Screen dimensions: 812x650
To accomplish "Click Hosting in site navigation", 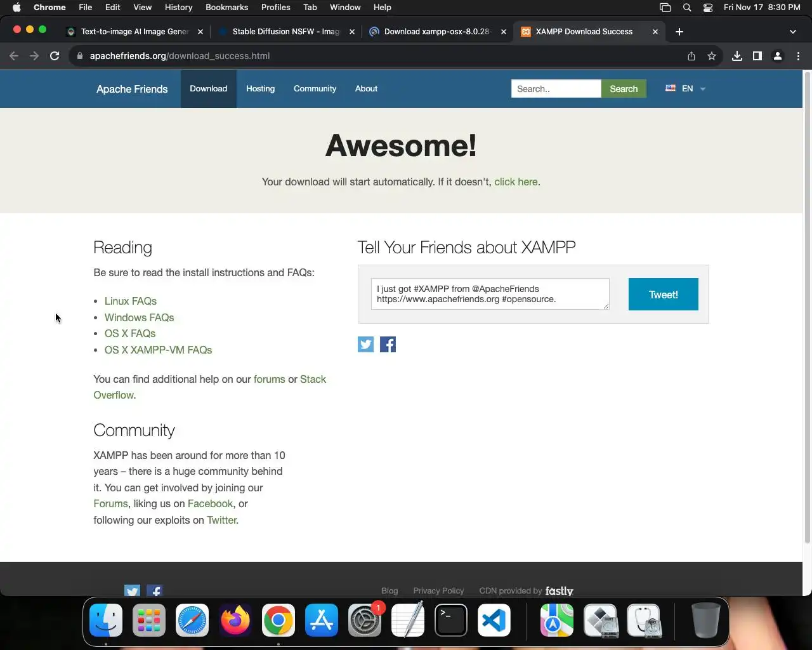I will [x=260, y=89].
